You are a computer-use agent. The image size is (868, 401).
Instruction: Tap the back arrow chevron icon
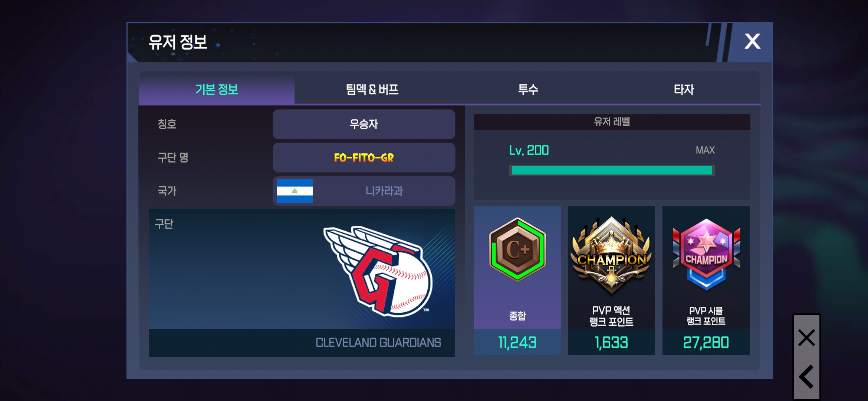[x=806, y=376]
